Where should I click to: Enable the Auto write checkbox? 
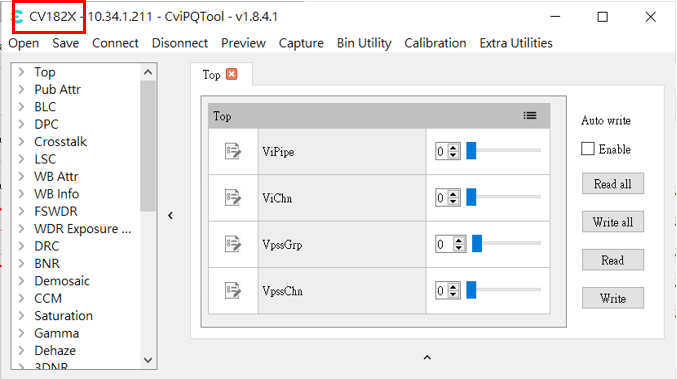coord(588,149)
